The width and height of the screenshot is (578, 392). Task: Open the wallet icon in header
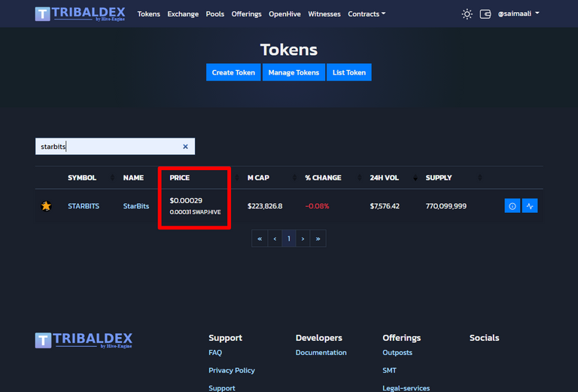click(x=485, y=14)
